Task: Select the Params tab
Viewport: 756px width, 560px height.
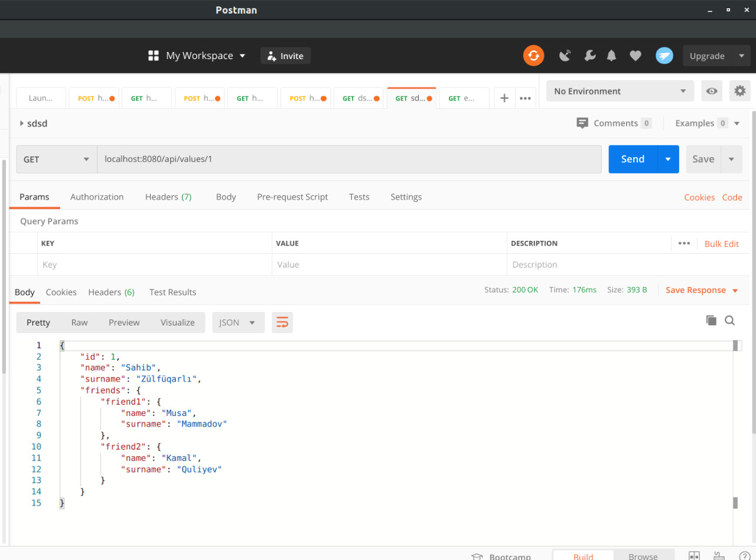Action: (x=34, y=197)
